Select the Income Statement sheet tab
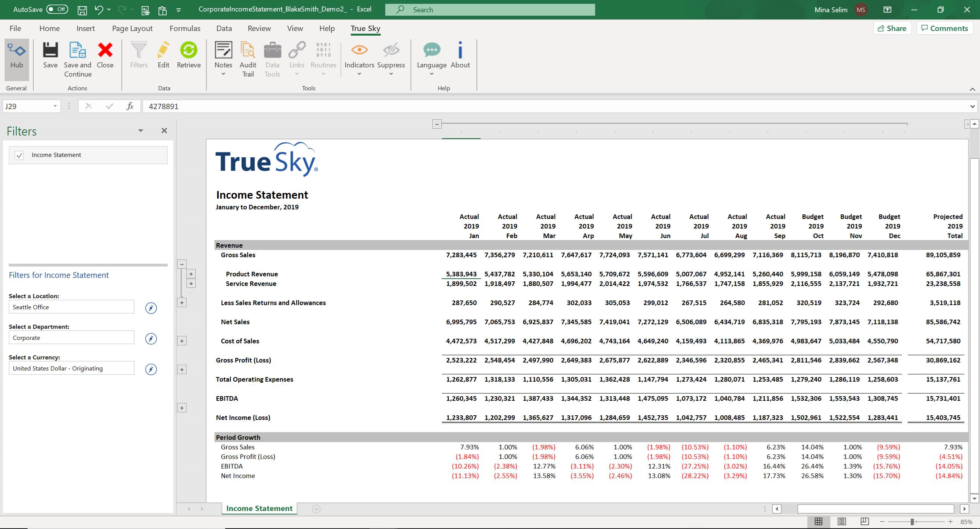The height and width of the screenshot is (529, 980). [258, 508]
